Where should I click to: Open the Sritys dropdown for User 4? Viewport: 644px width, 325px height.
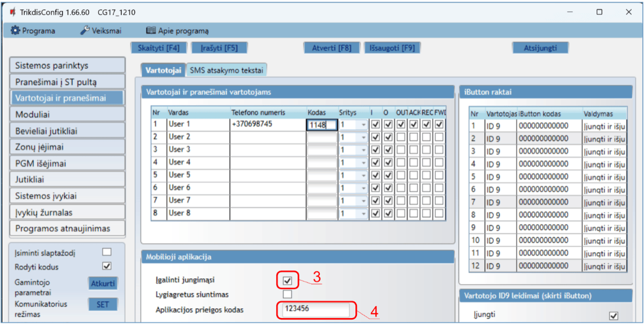[x=363, y=162]
